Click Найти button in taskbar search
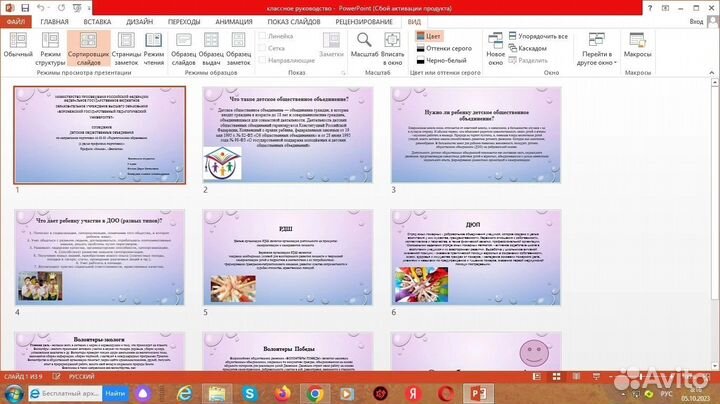Image resolution: width=720 pixels, height=404 pixels. (115, 393)
